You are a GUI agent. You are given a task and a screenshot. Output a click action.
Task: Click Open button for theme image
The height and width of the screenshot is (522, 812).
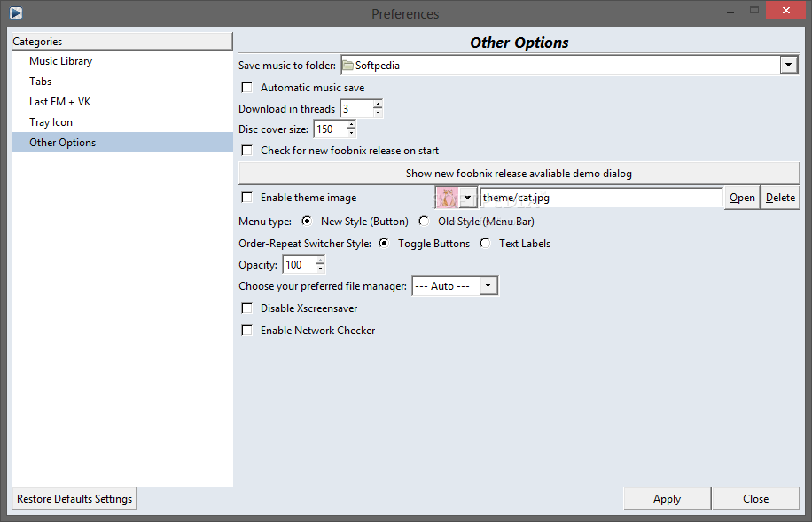(x=742, y=198)
